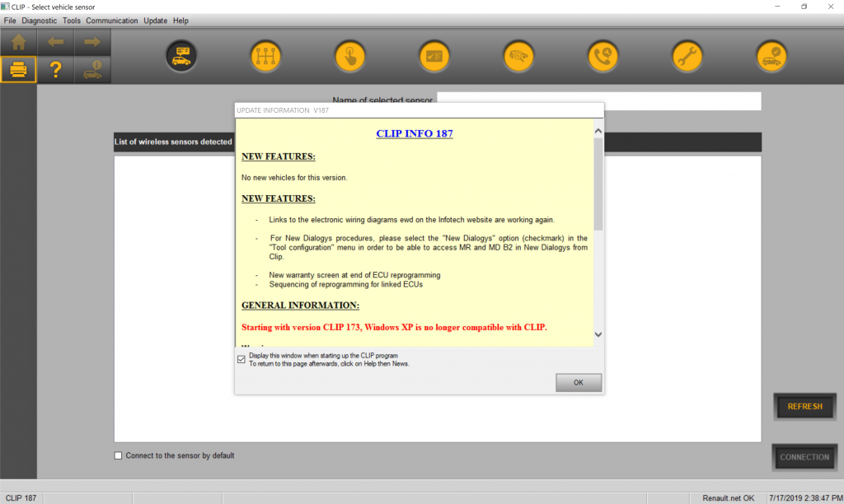Click the CONNECTION button

[804, 457]
